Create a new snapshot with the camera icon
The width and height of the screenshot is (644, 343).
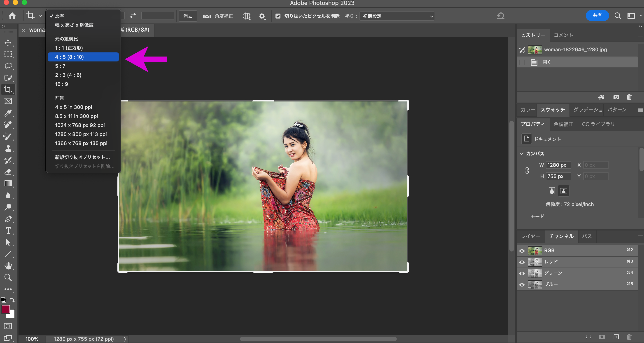[x=616, y=97]
